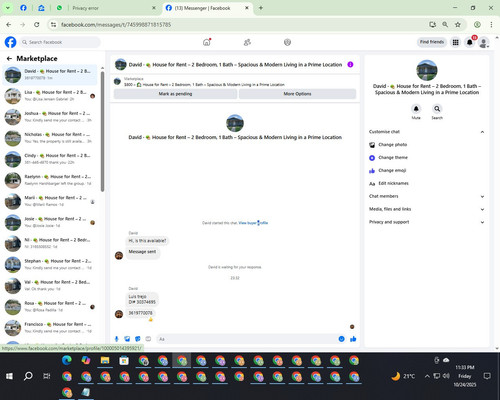The image size is (500, 400).
Task: Click the Edit nicknames label
Action: click(393, 183)
